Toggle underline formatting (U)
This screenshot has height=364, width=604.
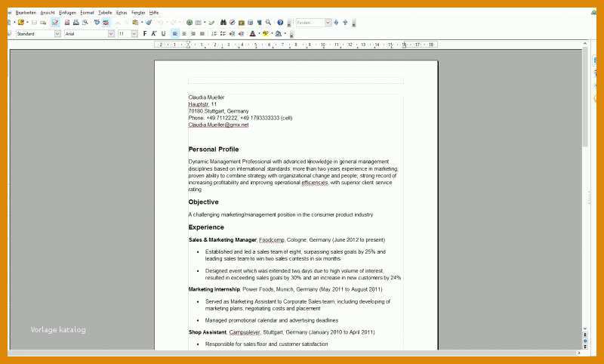click(163, 34)
